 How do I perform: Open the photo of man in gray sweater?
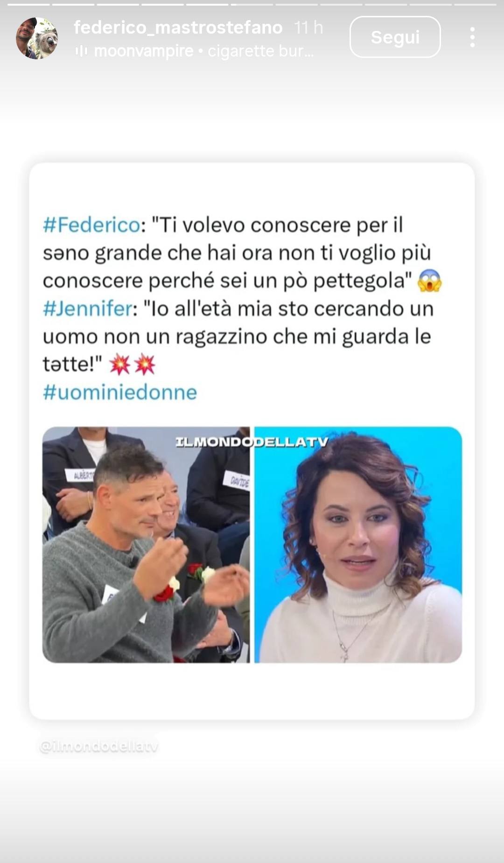pyautogui.click(x=146, y=545)
